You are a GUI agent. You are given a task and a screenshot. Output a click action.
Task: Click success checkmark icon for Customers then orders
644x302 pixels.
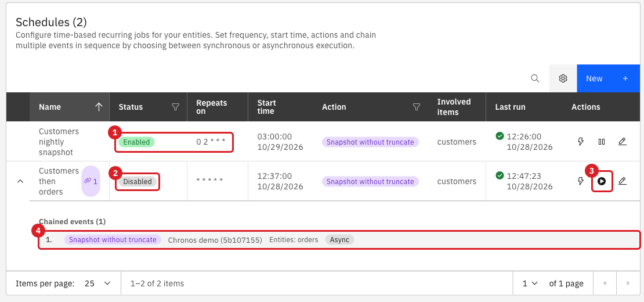[x=500, y=175]
